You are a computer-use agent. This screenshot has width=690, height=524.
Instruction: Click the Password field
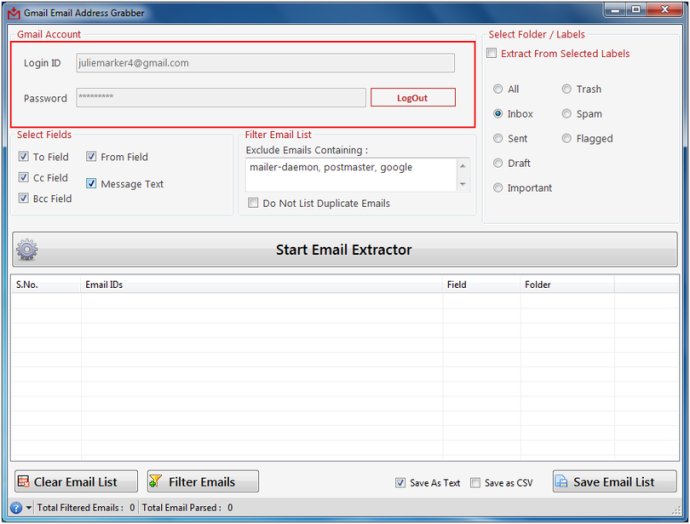[x=221, y=97]
